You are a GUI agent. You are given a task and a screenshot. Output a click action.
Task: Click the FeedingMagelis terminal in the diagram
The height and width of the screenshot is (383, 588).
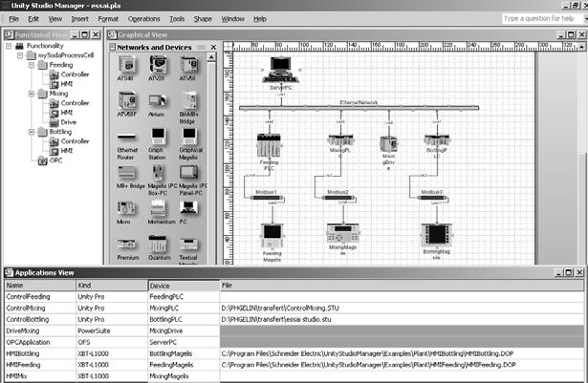[x=272, y=236]
